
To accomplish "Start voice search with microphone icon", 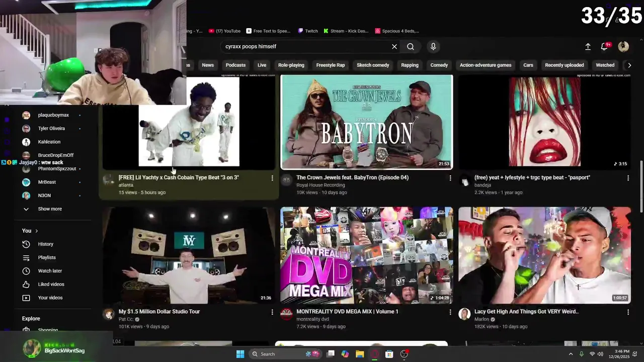I will [433, 46].
